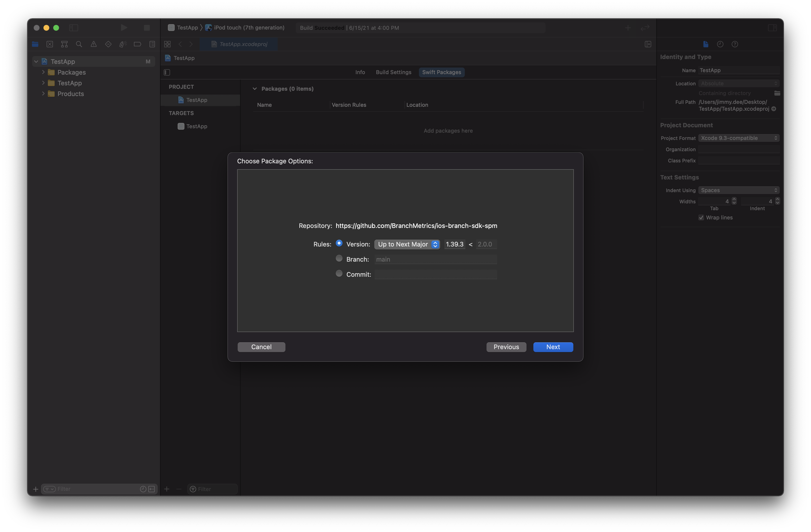This screenshot has height=532, width=811.
Task: Go back in editor history
Action: (x=180, y=44)
